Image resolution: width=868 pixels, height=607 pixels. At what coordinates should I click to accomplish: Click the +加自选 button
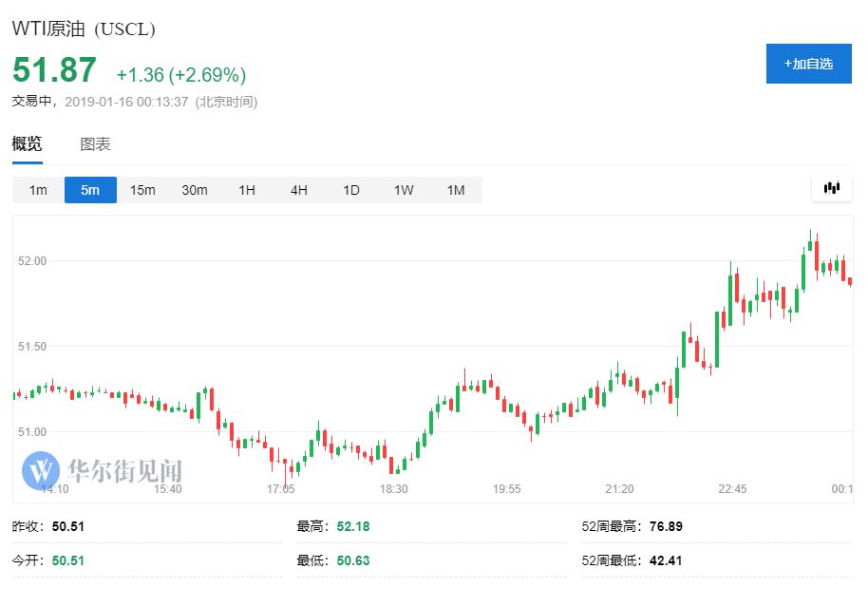(808, 64)
